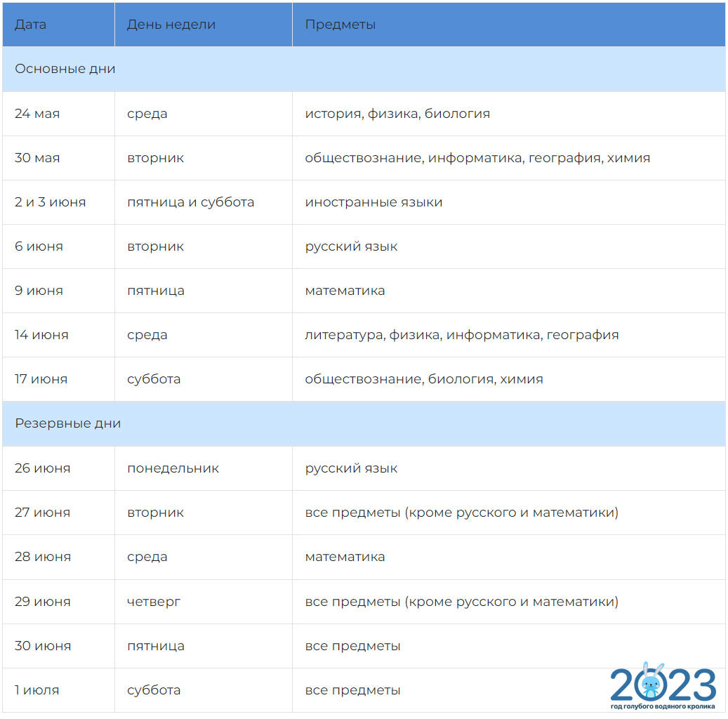Click "математика" in the 9 июня row
Screen dimensions: 728x719
pyautogui.click(x=345, y=291)
